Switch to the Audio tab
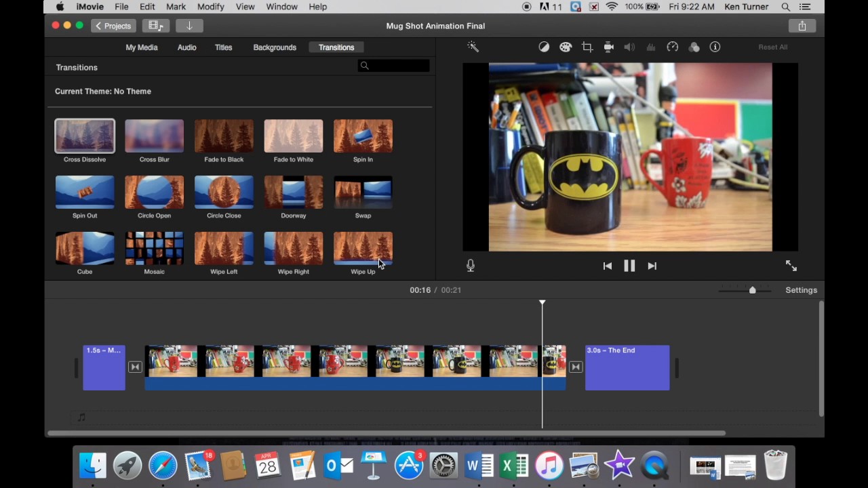This screenshot has width=868, height=488. (187, 47)
